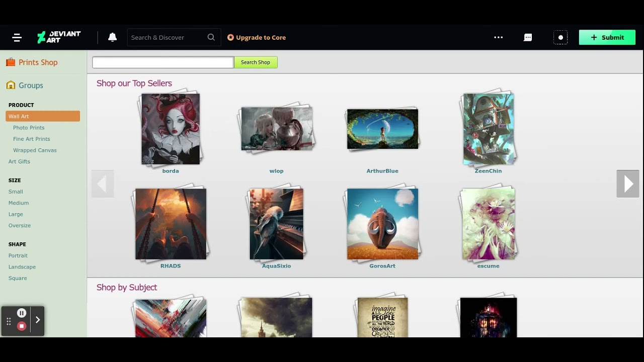Click the Shop our Top Sellers heading
The height and width of the screenshot is (362, 644).
click(x=134, y=83)
